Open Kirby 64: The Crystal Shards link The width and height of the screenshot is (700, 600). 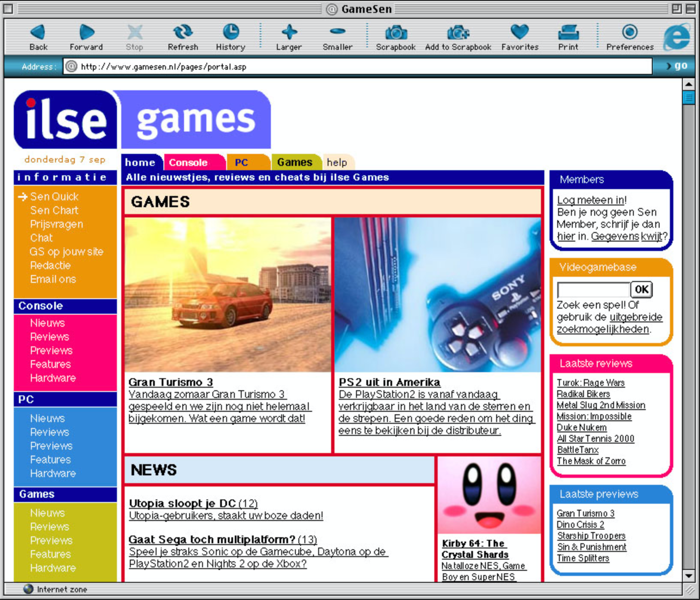[475, 549]
